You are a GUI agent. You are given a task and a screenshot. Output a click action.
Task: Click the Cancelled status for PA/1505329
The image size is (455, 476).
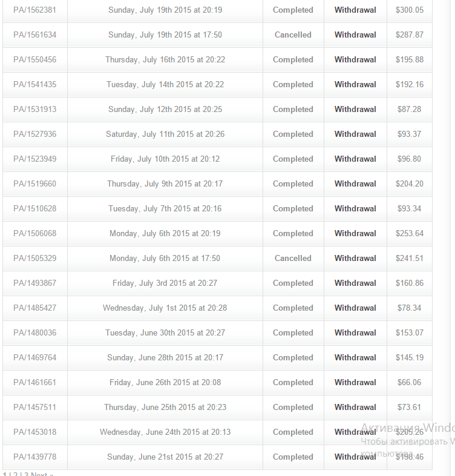(x=293, y=258)
